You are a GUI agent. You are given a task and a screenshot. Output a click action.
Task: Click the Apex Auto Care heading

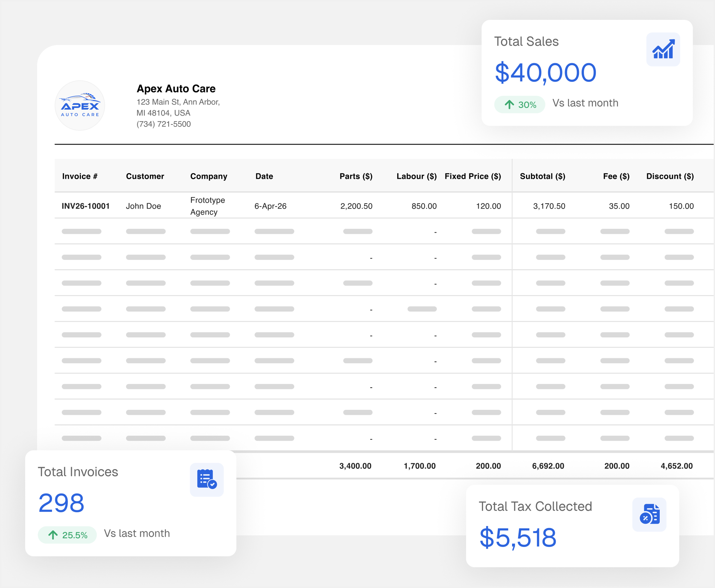[176, 88]
